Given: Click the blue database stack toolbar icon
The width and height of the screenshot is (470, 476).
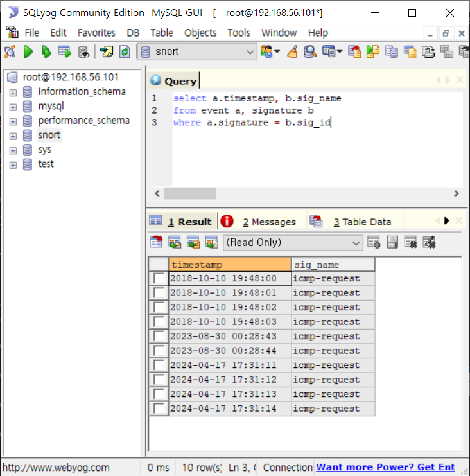Looking at the screenshot, I should point(392,51).
